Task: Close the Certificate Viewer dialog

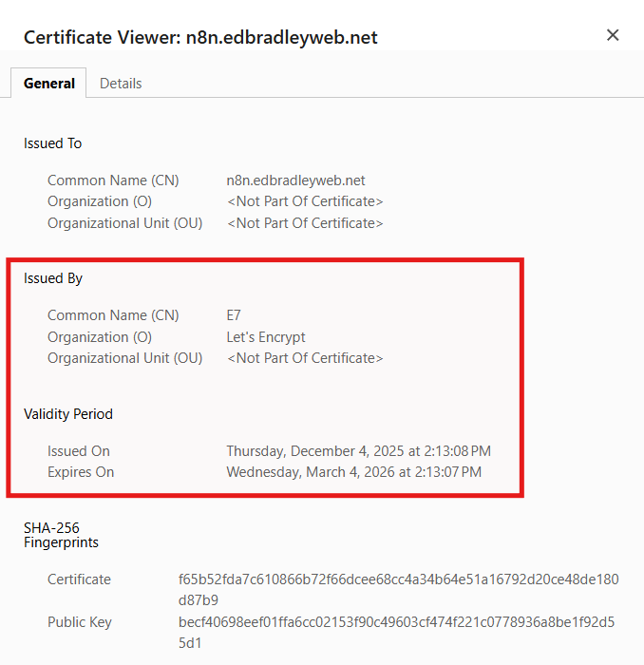Action: (613, 35)
